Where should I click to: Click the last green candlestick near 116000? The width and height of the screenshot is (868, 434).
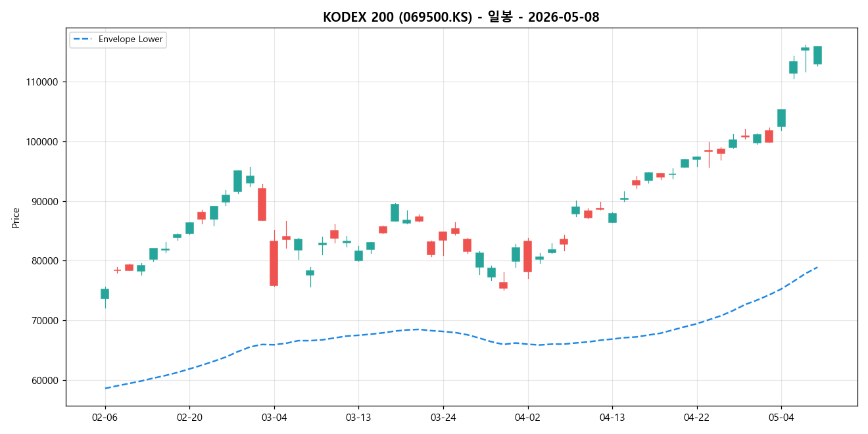pyautogui.click(x=817, y=55)
